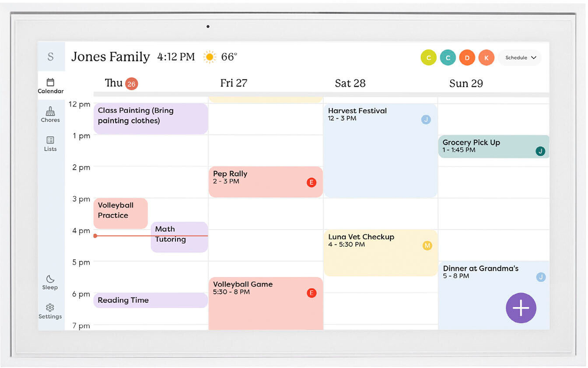Select the Sun 29 day header

tap(465, 83)
